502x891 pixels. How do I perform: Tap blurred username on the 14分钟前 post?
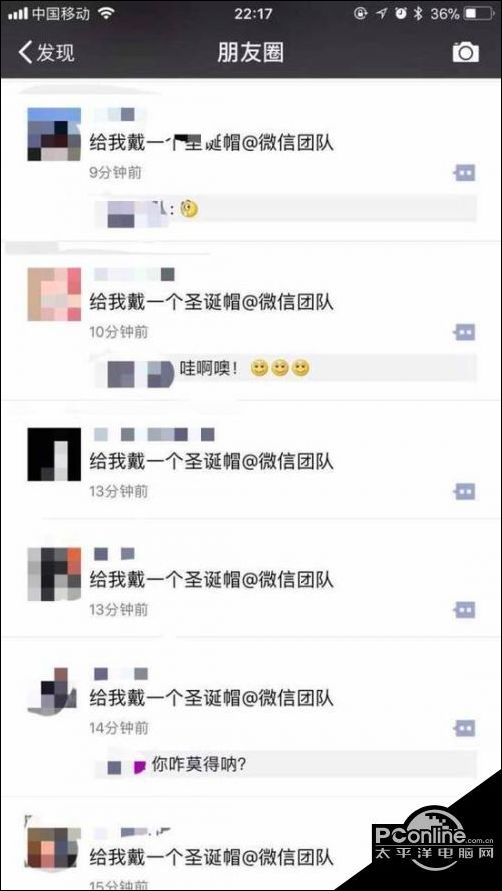coord(121,674)
